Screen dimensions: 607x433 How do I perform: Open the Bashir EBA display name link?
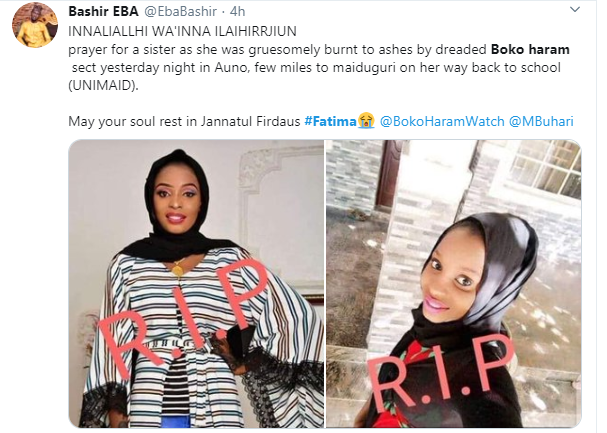coord(103,12)
